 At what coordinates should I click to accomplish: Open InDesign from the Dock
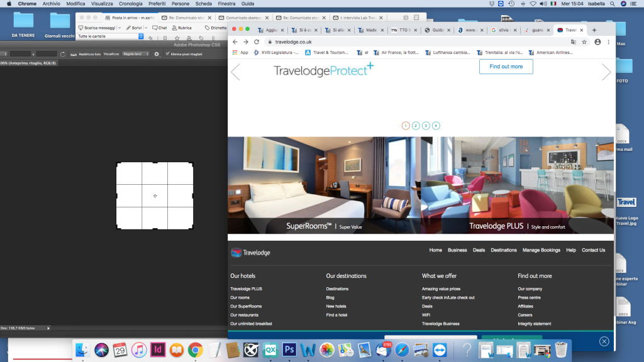158,350
